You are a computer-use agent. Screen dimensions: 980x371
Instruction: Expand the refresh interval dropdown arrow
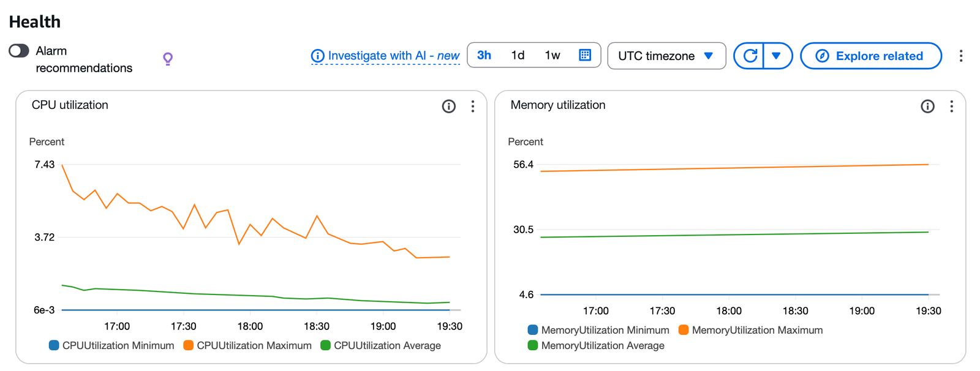pyautogui.click(x=777, y=56)
